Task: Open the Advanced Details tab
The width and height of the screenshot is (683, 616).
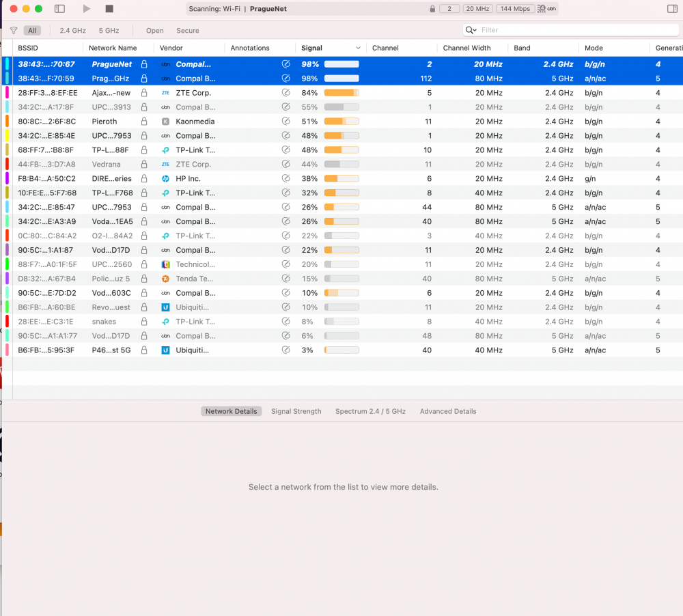Action: 448,411
